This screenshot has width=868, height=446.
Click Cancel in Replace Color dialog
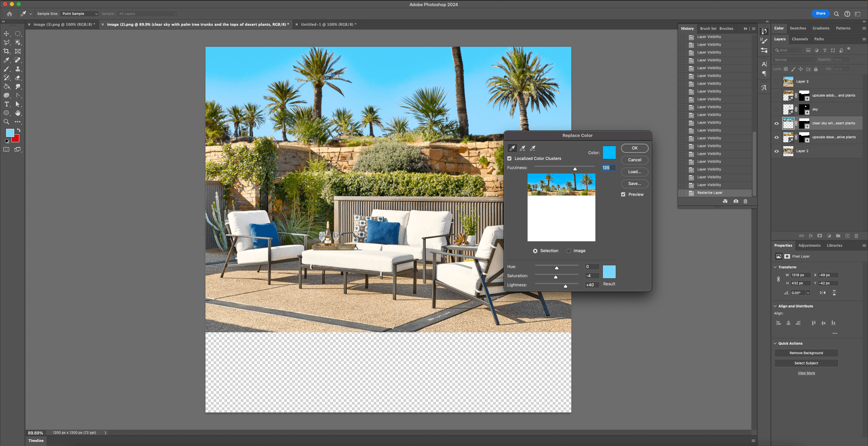[x=634, y=160]
